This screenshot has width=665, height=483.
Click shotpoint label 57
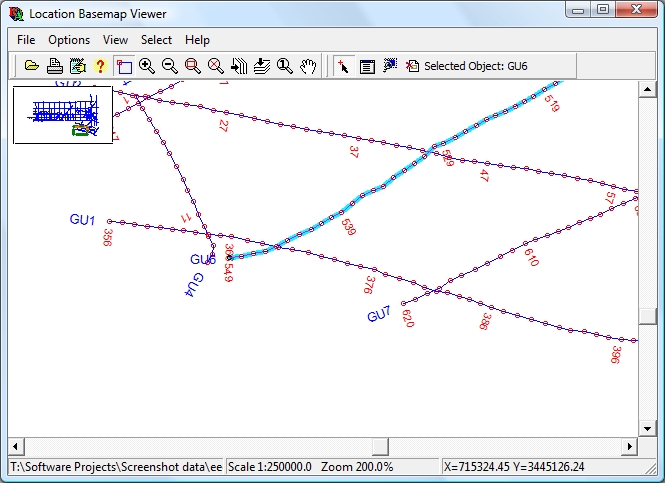coord(610,198)
